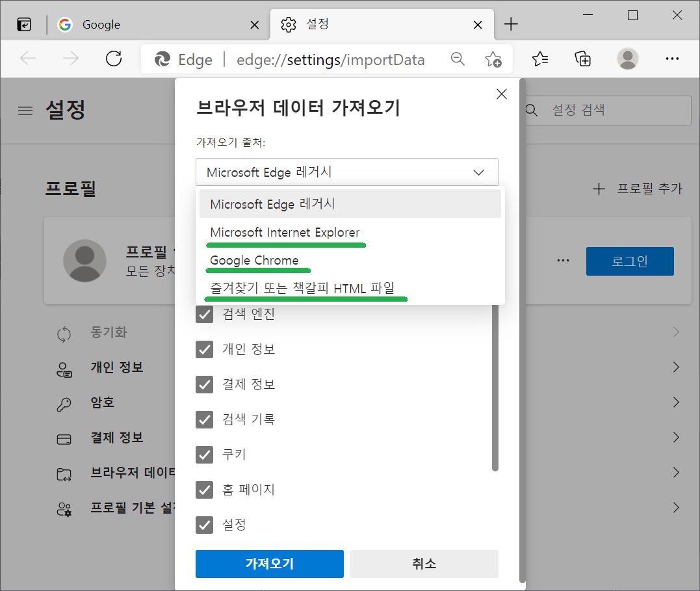Expand the 브라우저 데이터 row chevron
700x591 pixels.
click(677, 473)
